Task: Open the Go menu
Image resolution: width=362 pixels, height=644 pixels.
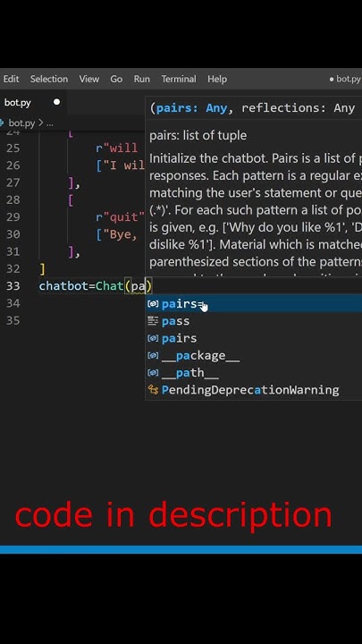Action: 116,79
